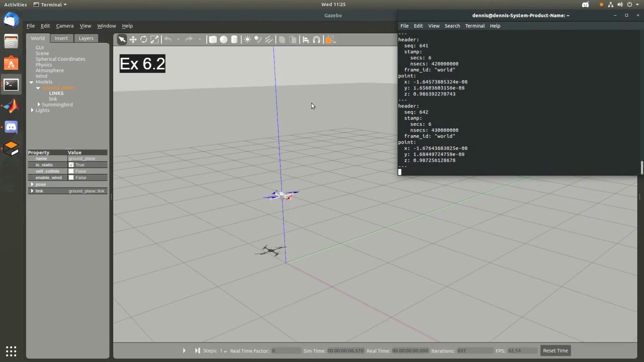644x362 pixels.
Task: Switch to the Layers tab
Action: tap(86, 38)
